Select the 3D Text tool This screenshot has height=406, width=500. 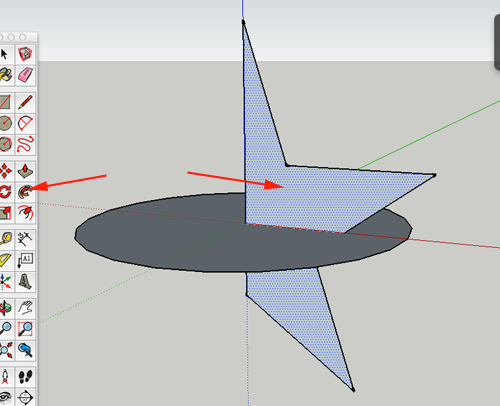tap(25, 282)
